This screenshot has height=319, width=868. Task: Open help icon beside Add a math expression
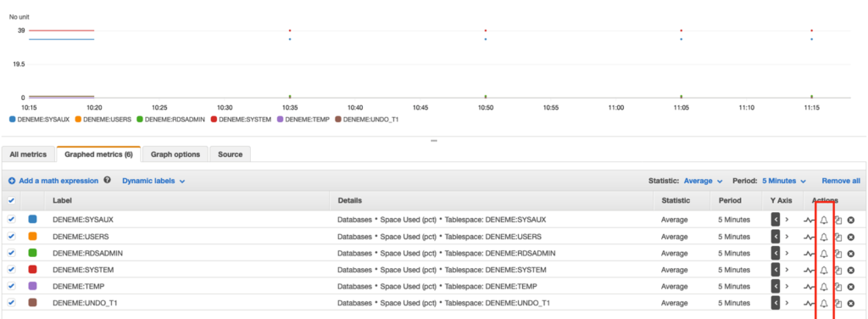click(108, 181)
